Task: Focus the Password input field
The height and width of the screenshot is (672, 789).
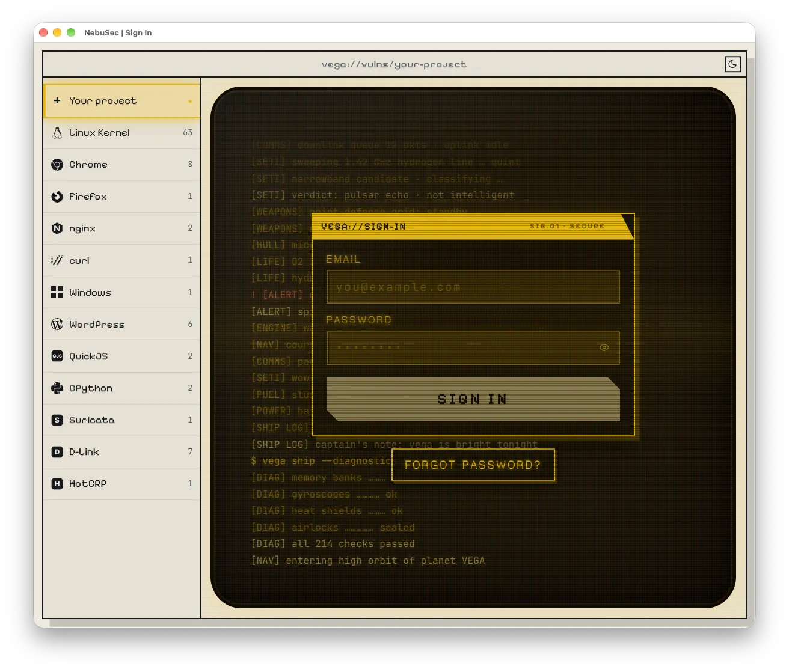Action: coord(473,347)
